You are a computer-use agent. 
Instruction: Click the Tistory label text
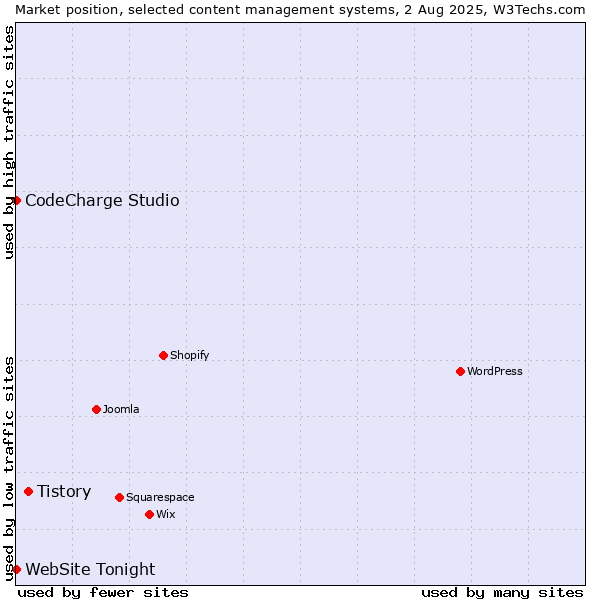tap(64, 492)
